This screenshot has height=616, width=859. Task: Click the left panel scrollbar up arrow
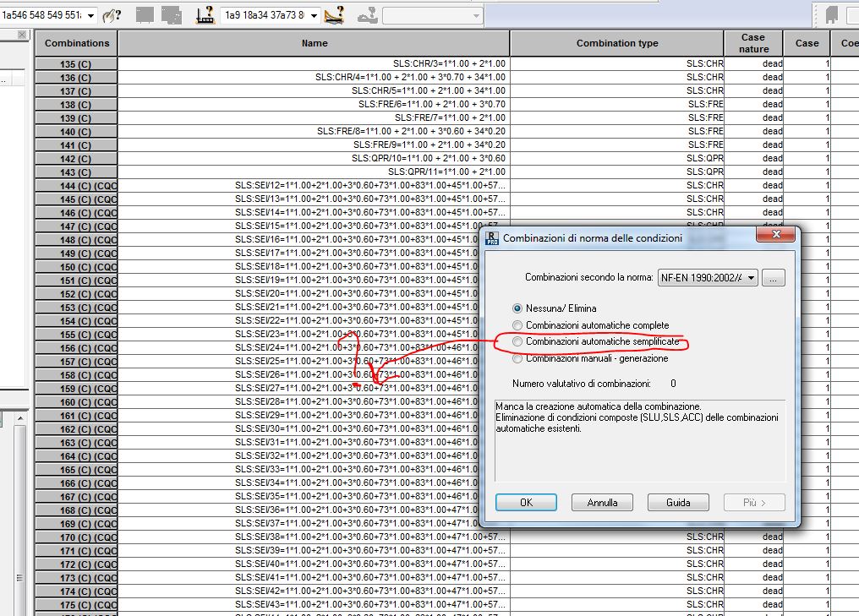[x=20, y=418]
